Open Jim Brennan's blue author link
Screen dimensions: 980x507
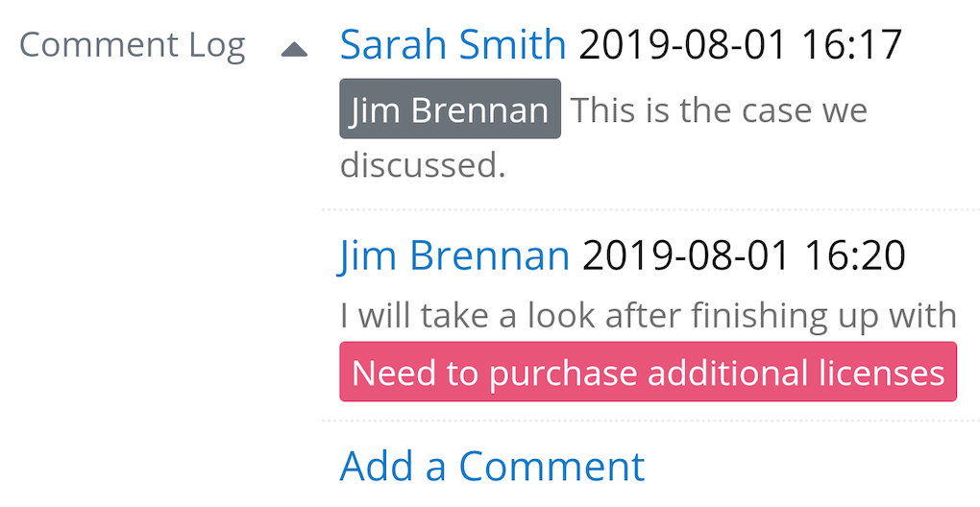pos(454,255)
